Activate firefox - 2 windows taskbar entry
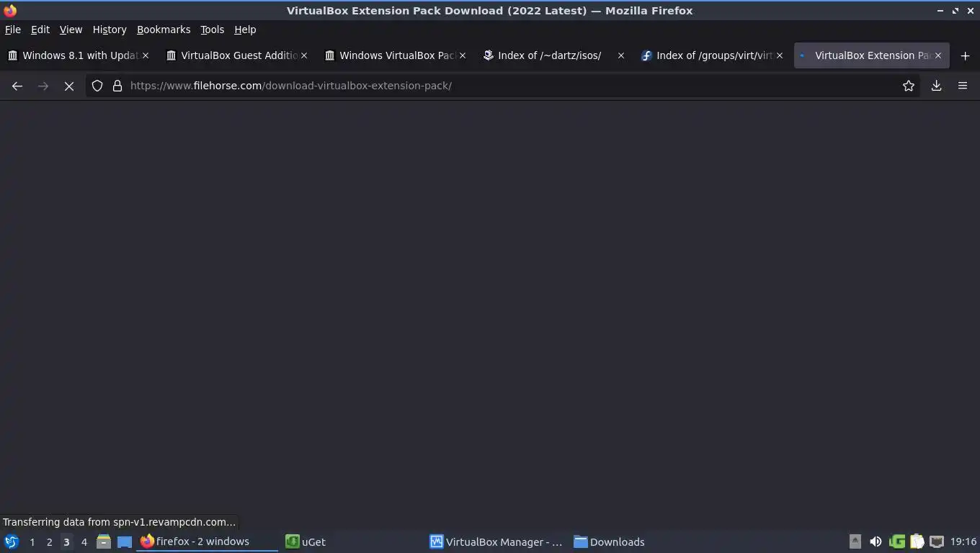The height and width of the screenshot is (553, 980). (208, 541)
